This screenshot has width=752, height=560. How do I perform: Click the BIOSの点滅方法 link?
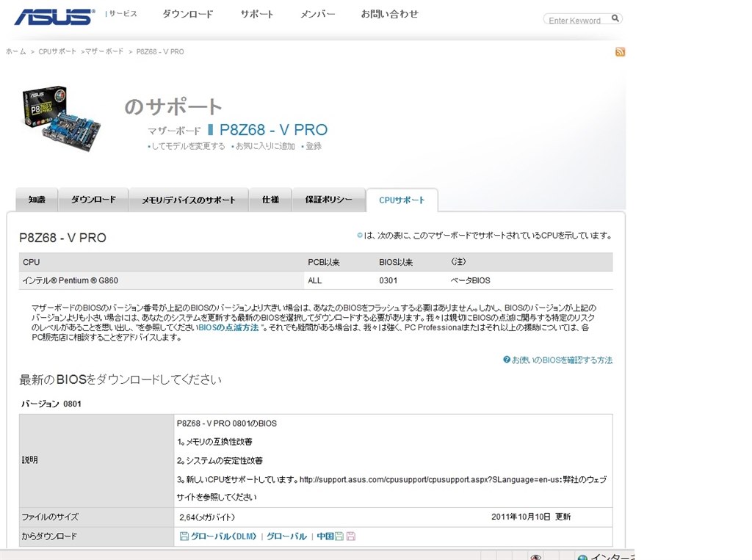[x=229, y=327]
